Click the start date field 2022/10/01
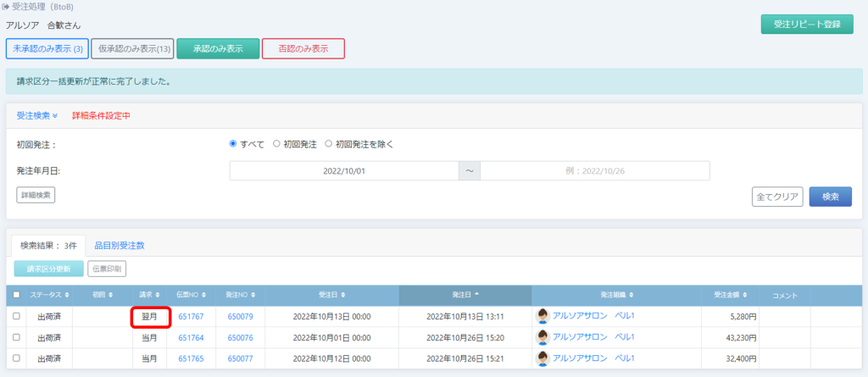This screenshot has height=377, width=868. (343, 171)
